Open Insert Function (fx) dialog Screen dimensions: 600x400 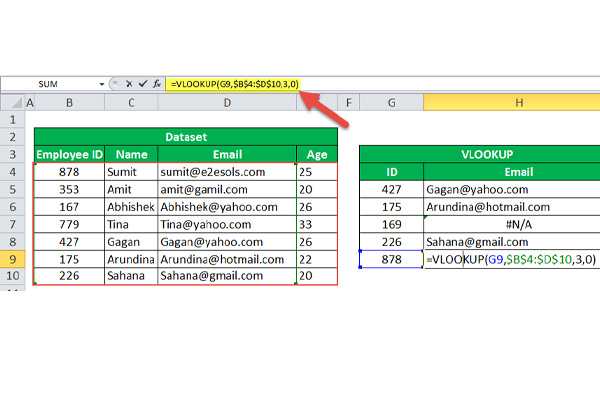(x=157, y=84)
